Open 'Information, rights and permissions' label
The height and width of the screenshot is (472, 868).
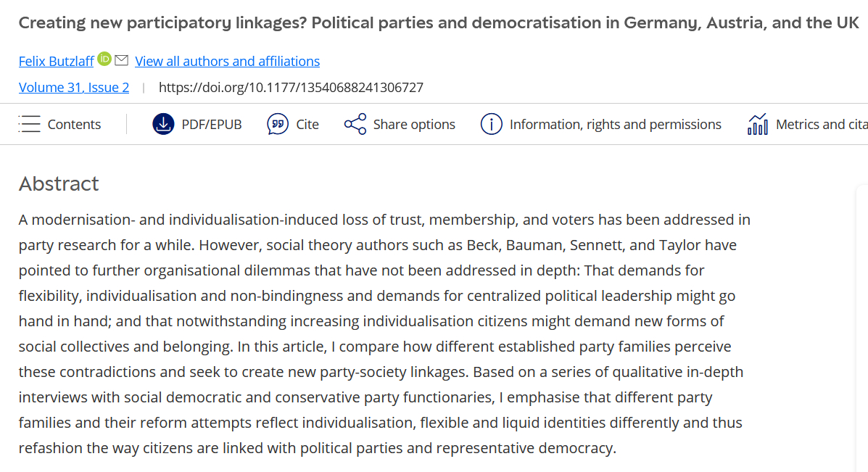pos(616,125)
